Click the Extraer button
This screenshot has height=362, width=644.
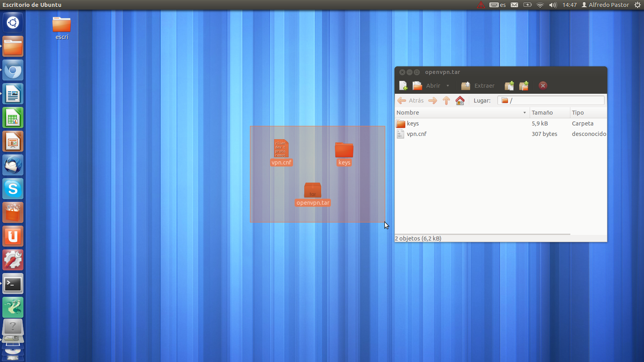(x=478, y=86)
